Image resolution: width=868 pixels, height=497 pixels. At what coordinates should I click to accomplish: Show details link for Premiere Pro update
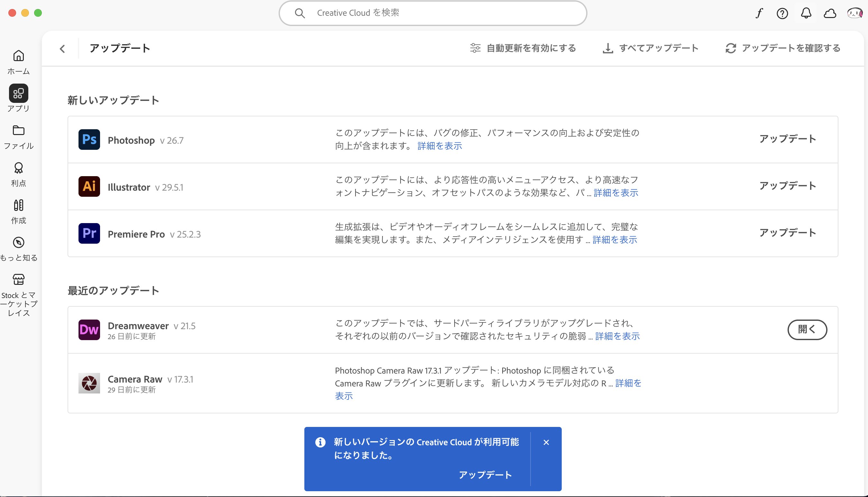pos(615,240)
